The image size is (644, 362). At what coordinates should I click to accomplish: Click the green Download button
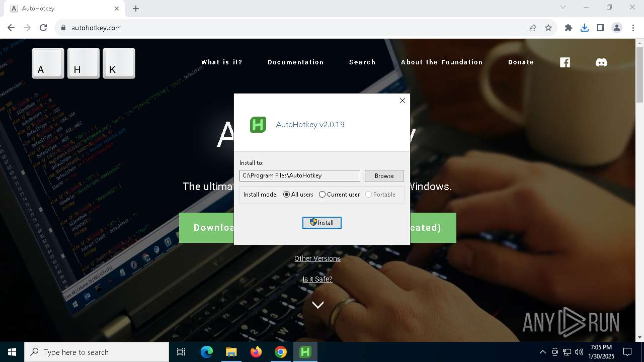(x=207, y=228)
